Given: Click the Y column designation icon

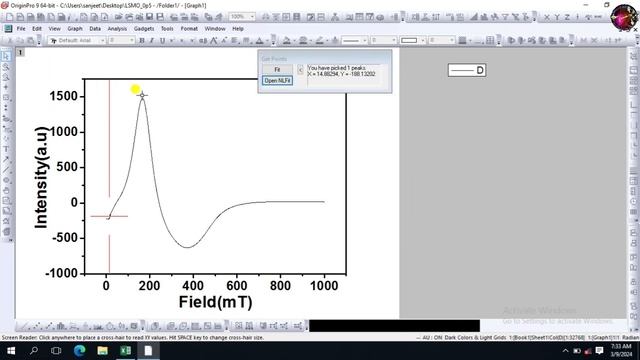Looking at the screenshot, I should point(557,17).
